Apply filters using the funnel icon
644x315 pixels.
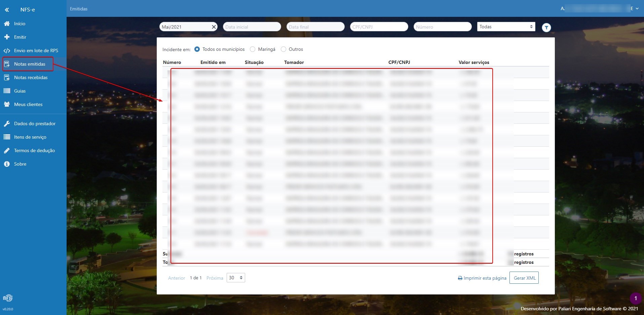tap(546, 28)
